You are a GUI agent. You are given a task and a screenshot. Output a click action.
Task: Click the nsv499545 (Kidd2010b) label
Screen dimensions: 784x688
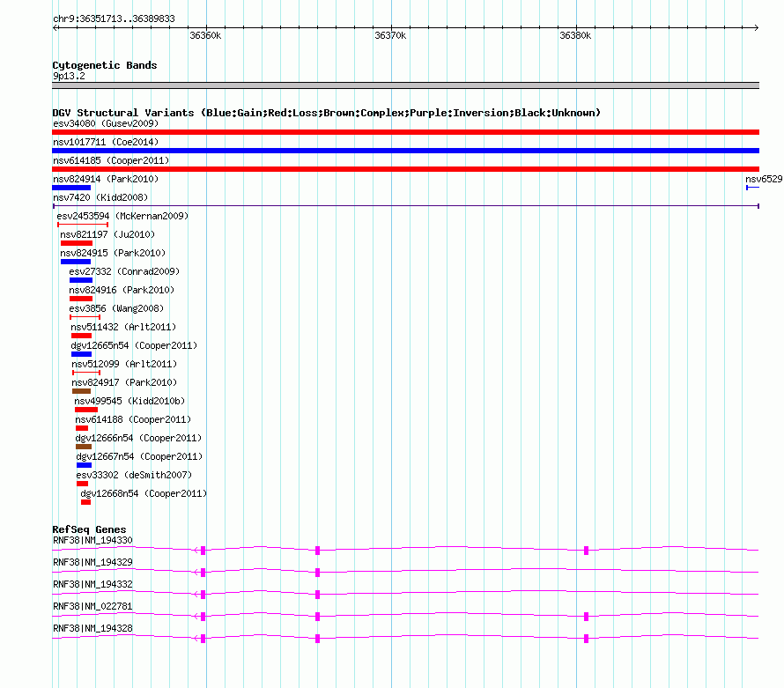129,401
